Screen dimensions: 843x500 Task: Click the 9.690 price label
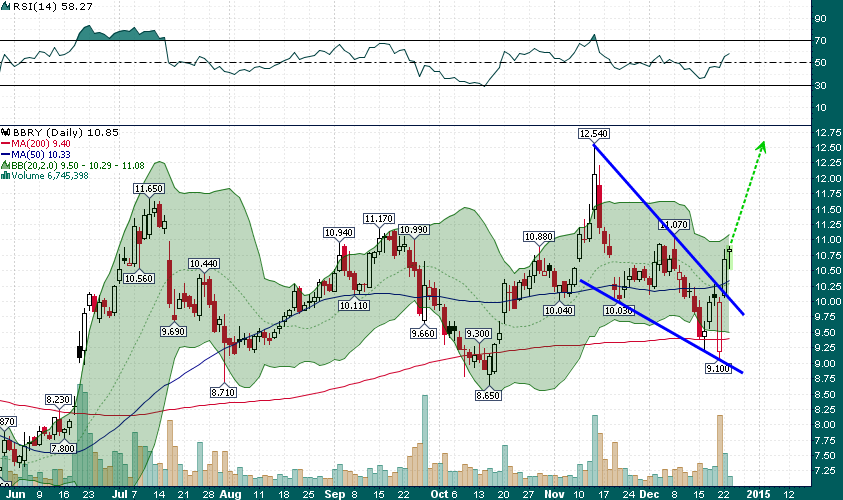[x=173, y=331]
